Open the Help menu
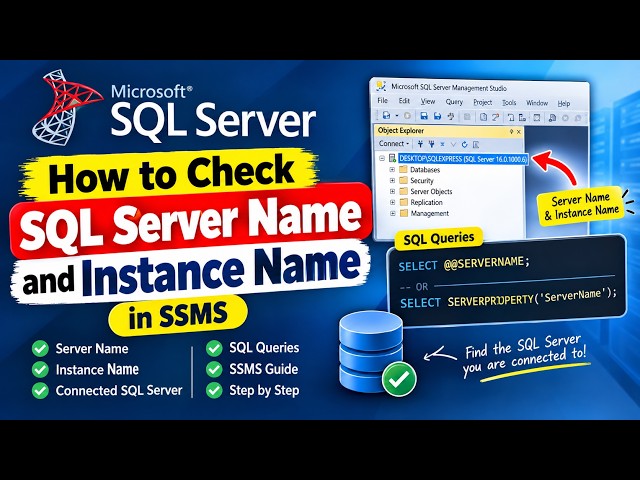 564,103
